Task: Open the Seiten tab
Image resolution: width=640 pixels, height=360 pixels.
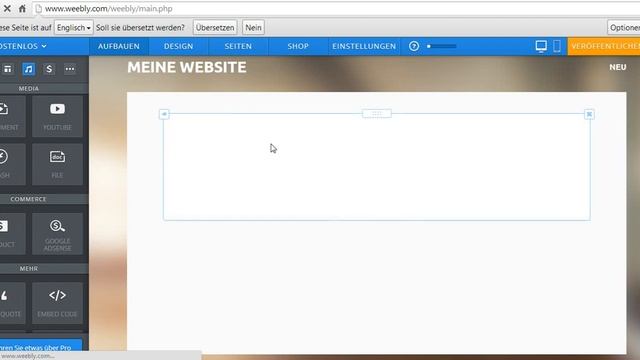Action: (x=238, y=46)
